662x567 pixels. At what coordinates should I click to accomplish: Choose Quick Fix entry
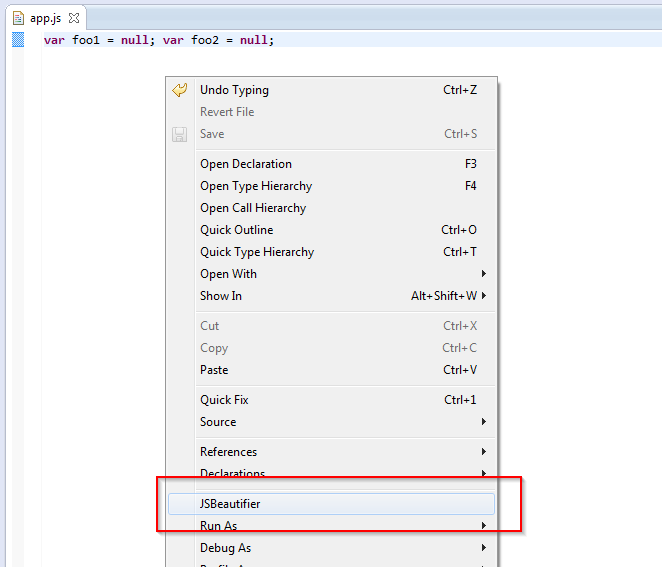[x=331, y=400]
